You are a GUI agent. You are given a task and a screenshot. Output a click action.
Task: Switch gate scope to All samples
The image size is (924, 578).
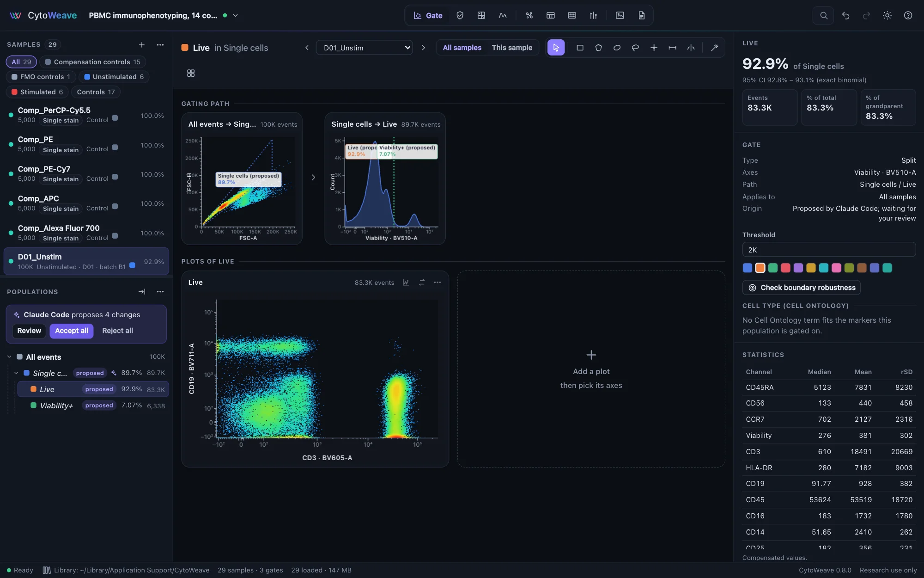point(462,48)
